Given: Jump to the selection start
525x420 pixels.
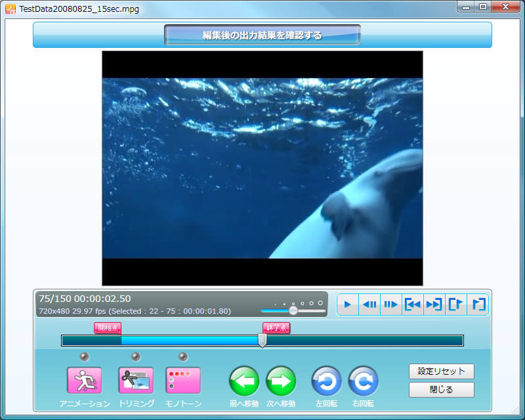Looking at the screenshot, I should [x=413, y=304].
